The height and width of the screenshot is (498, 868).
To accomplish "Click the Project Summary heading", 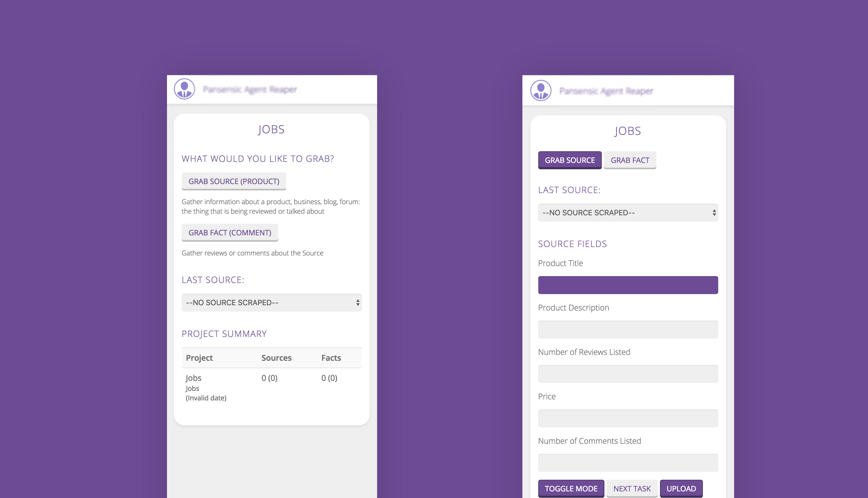I will click(224, 334).
